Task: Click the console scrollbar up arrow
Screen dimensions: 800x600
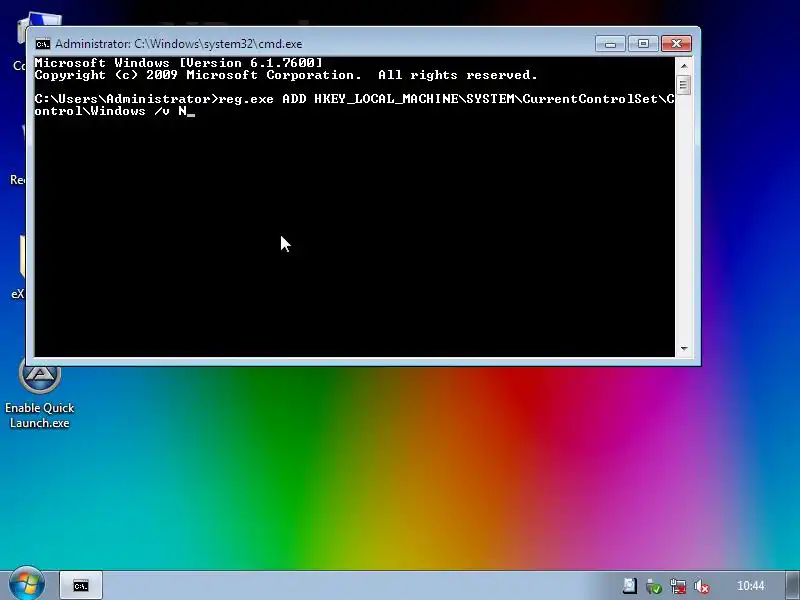Action: pos(684,66)
